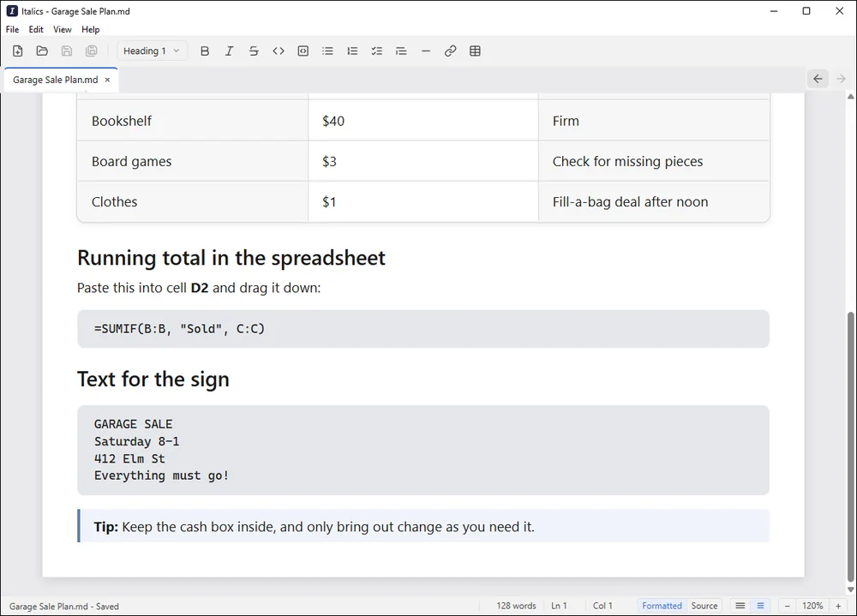Navigate forward with the right arrow
The height and width of the screenshot is (616, 857).
coord(842,79)
